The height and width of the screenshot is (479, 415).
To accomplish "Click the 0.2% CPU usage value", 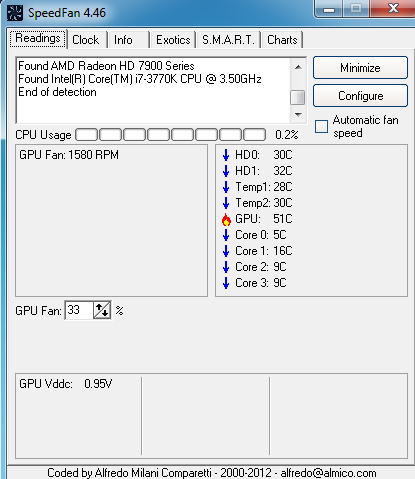I will click(287, 135).
